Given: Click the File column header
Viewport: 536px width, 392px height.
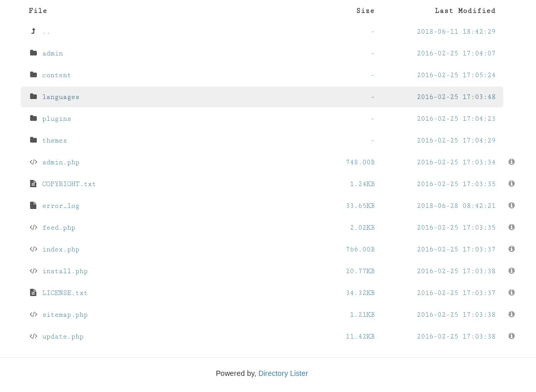Looking at the screenshot, I should click(x=38, y=11).
